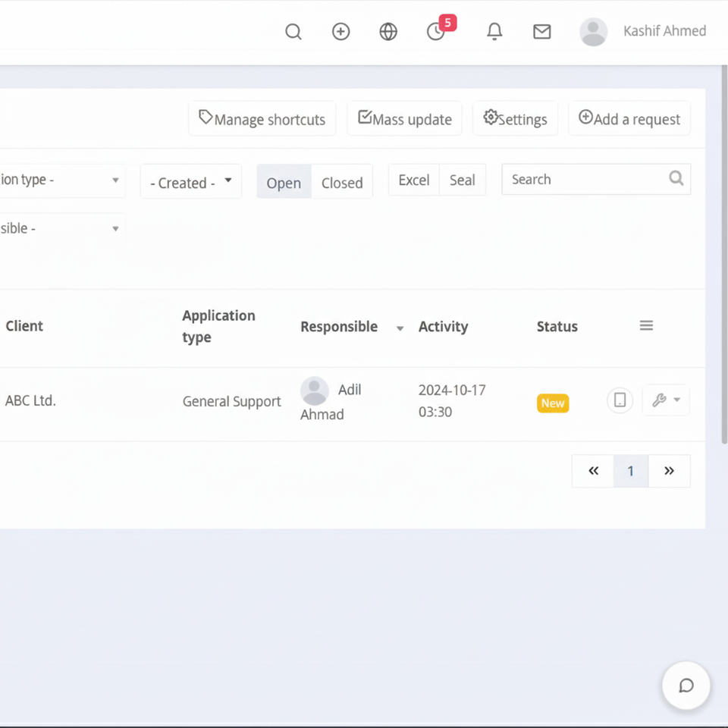Click the tablet icon in ABC Ltd. row
This screenshot has height=728, width=728.
coord(620,400)
